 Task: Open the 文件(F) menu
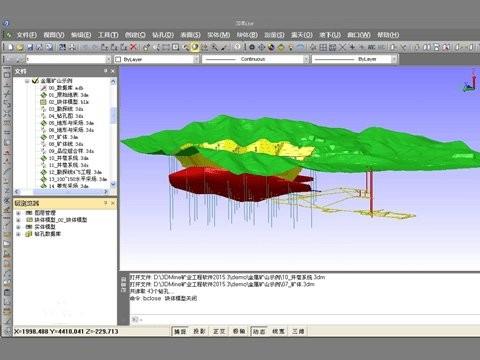[27, 35]
